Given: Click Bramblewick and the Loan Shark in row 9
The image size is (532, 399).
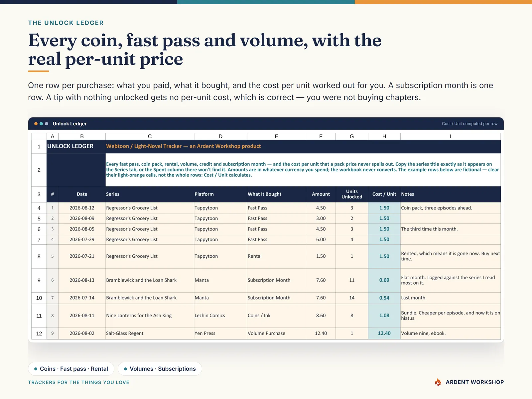Looking at the screenshot, I should pyautogui.click(x=150, y=280).
